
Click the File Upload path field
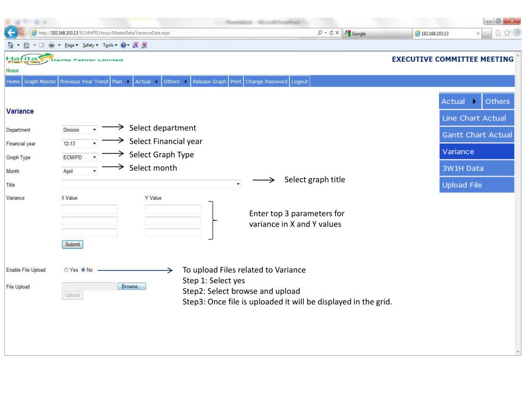[89, 286]
